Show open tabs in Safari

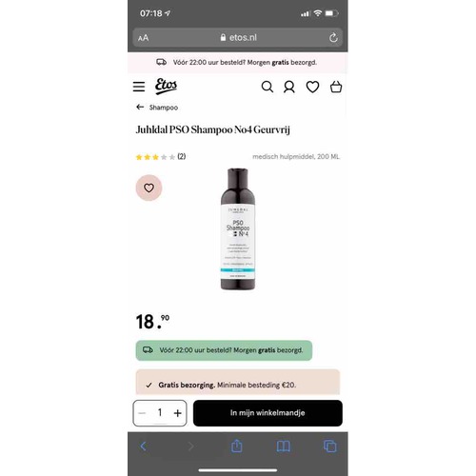330,446
